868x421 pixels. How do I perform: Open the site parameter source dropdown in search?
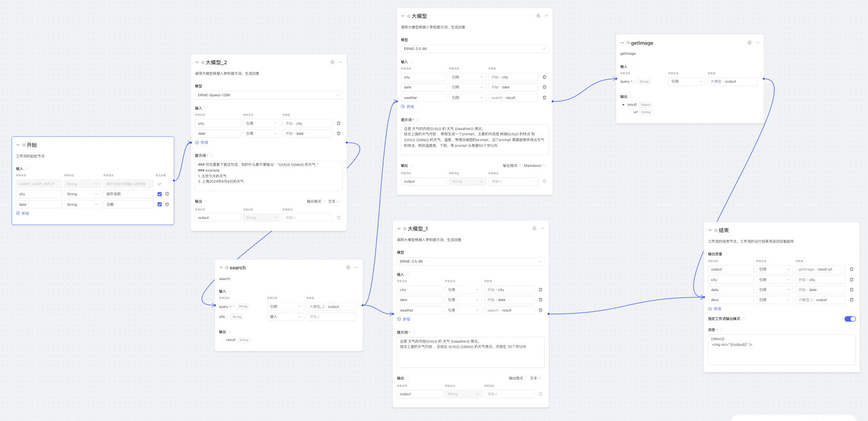click(285, 317)
